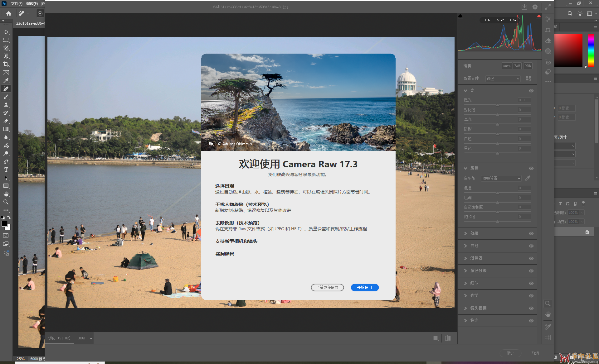
Task: Toggle visibility of the 亮 panel
Action: pos(531,91)
